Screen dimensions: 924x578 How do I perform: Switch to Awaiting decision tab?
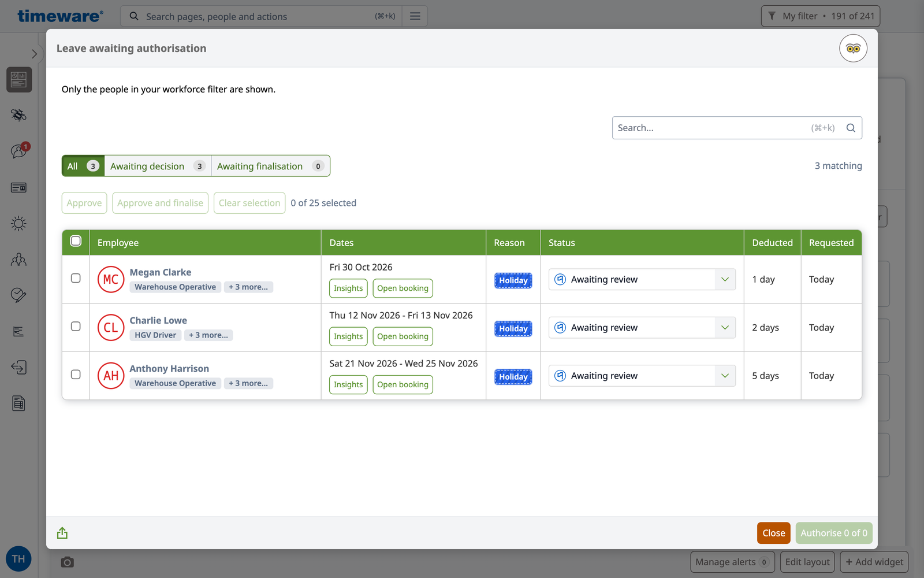[x=158, y=166]
